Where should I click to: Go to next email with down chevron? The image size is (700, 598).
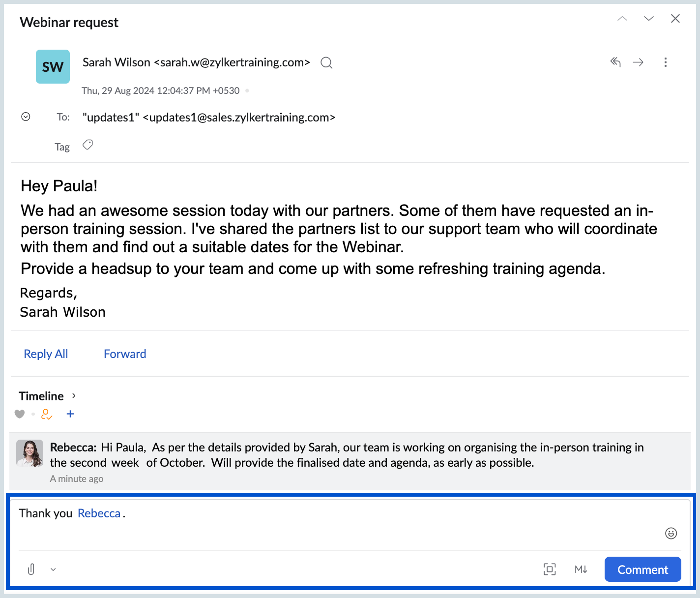[649, 19]
